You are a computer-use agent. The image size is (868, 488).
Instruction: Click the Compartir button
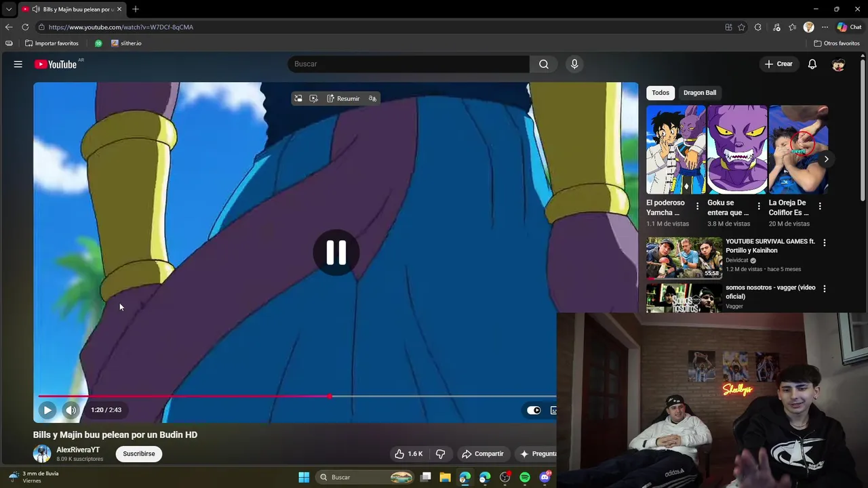482,453
